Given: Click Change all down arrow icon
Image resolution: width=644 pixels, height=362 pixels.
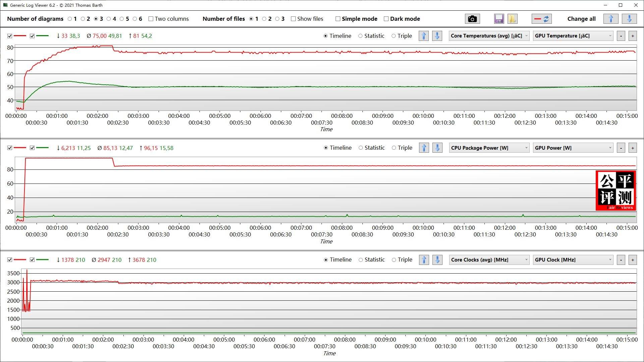Looking at the screenshot, I should (629, 19).
